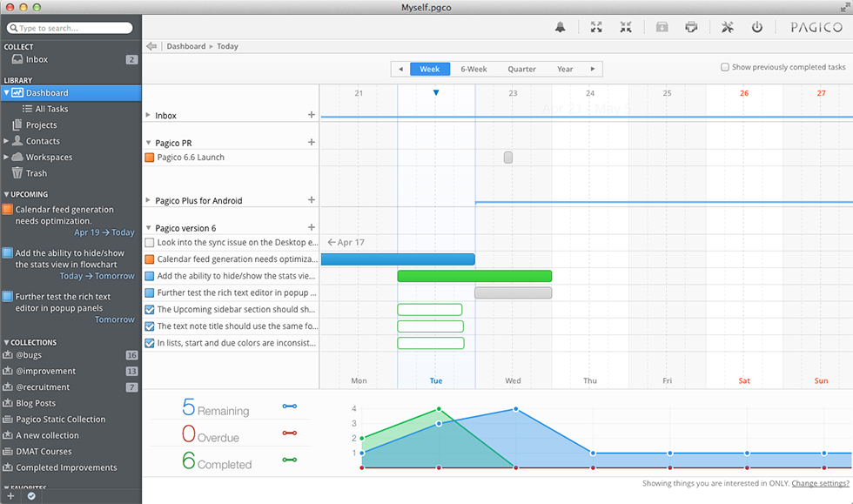Collapse the COLLECTIONS sidebar section
This screenshot has width=853, height=504.
(x=6, y=342)
